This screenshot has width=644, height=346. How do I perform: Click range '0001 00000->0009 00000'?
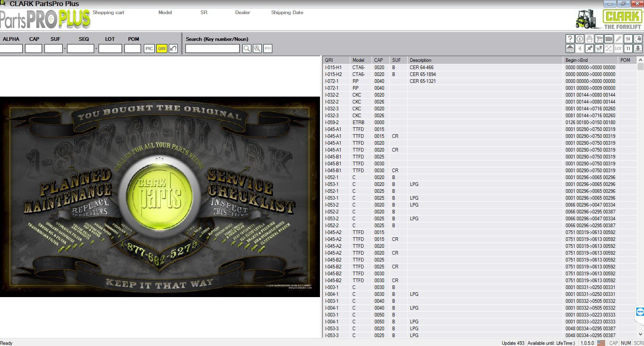coord(590,88)
